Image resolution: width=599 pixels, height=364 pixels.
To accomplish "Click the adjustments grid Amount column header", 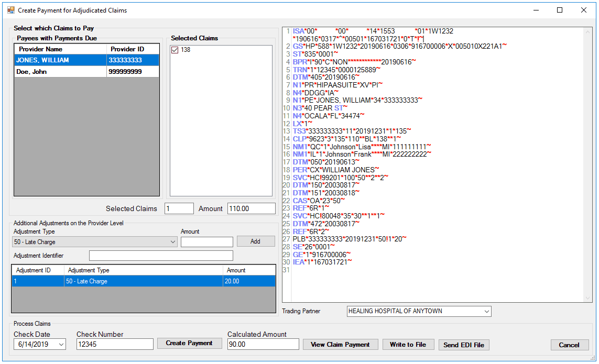I will pyautogui.click(x=249, y=270).
